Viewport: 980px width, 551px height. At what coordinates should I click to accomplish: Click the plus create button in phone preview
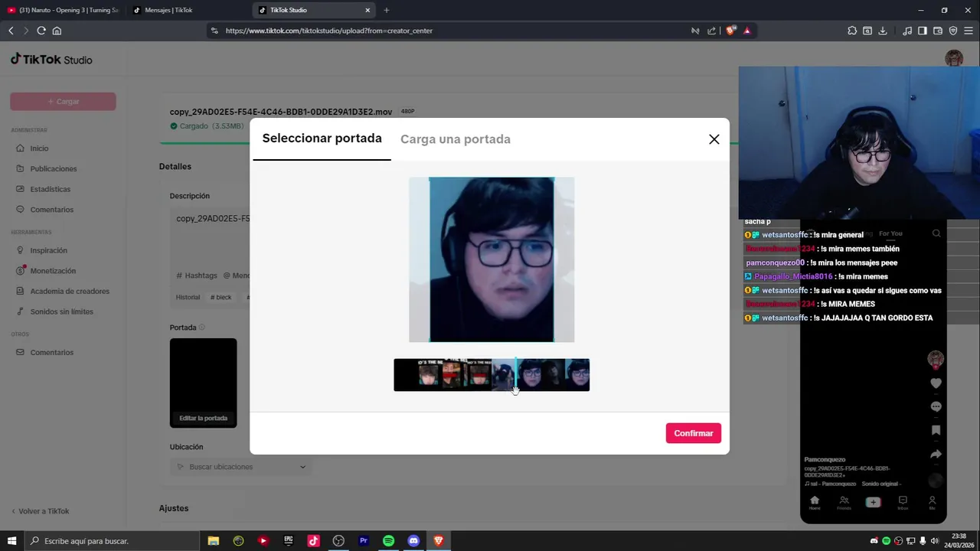tap(873, 502)
